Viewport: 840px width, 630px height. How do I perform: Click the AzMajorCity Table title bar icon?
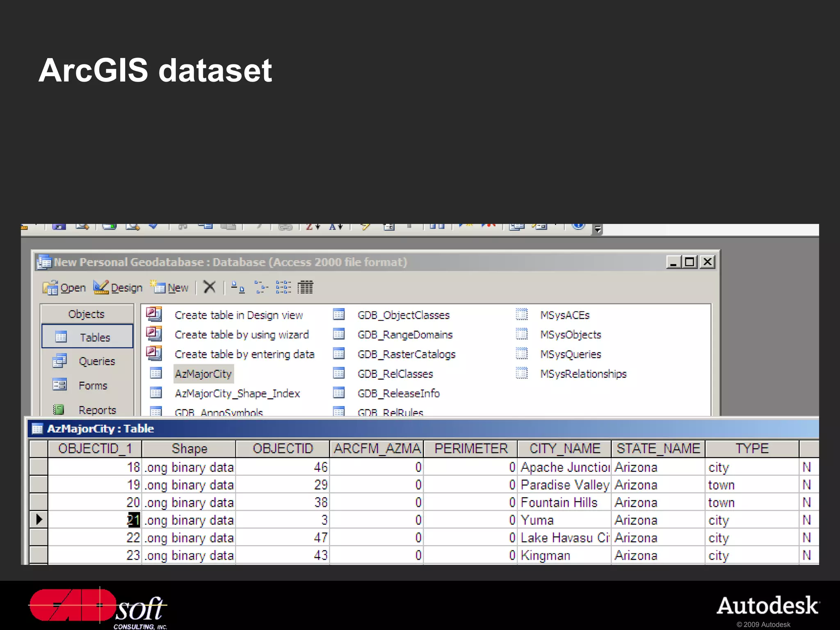click(x=37, y=429)
